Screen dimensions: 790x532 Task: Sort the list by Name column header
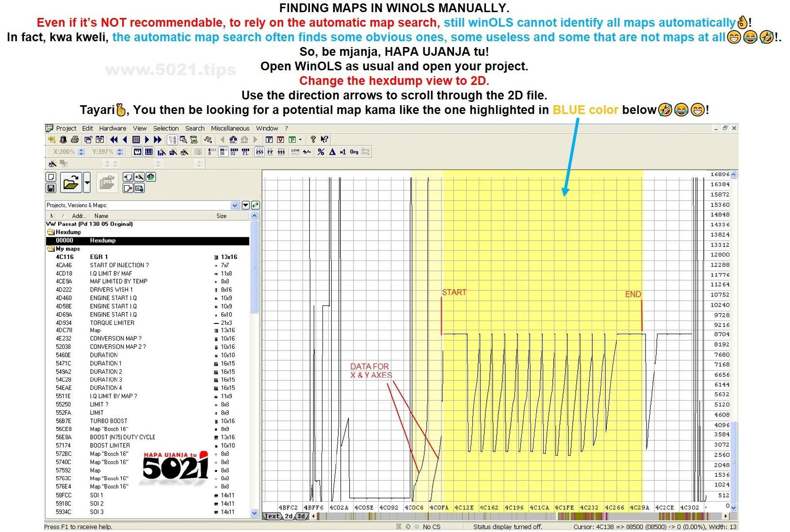pos(101,216)
